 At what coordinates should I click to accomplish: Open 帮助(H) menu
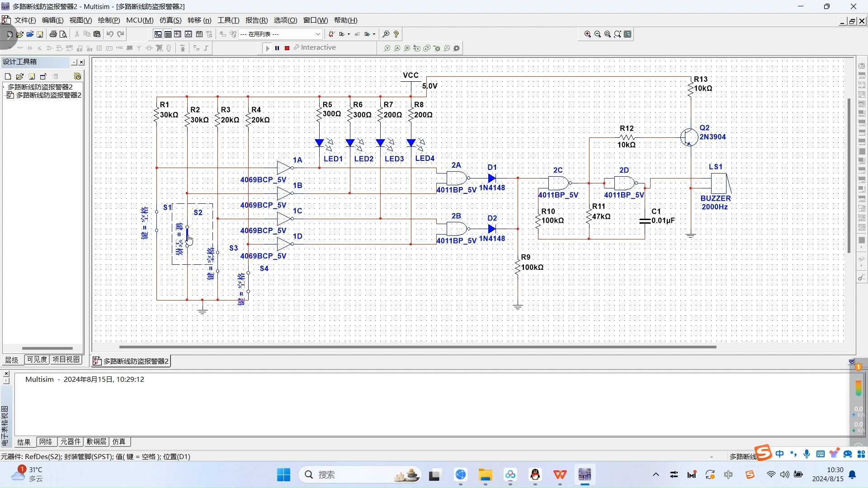click(x=345, y=20)
